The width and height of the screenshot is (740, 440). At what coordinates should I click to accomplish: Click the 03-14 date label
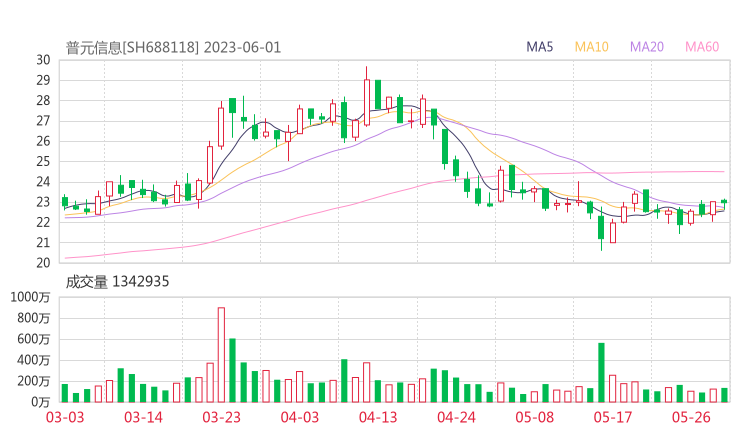coord(143,417)
